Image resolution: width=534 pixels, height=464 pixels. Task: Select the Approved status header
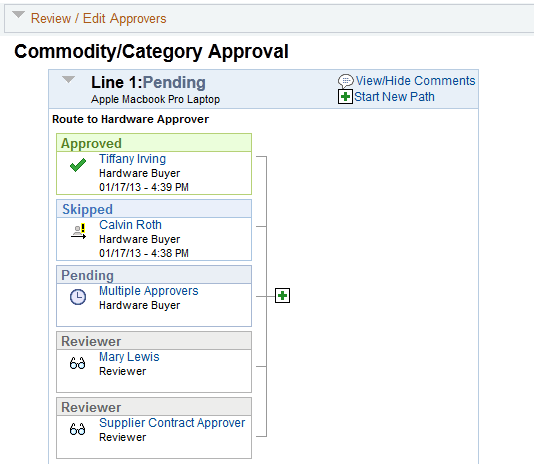point(154,143)
